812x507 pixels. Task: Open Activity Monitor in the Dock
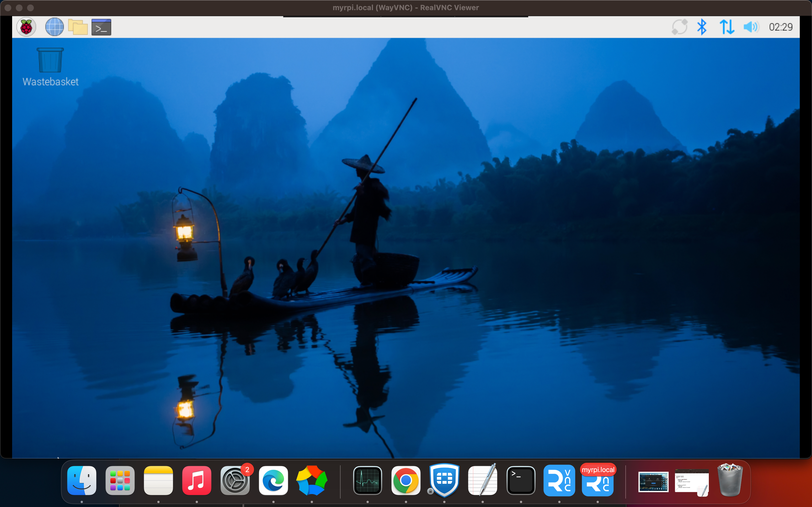367,480
